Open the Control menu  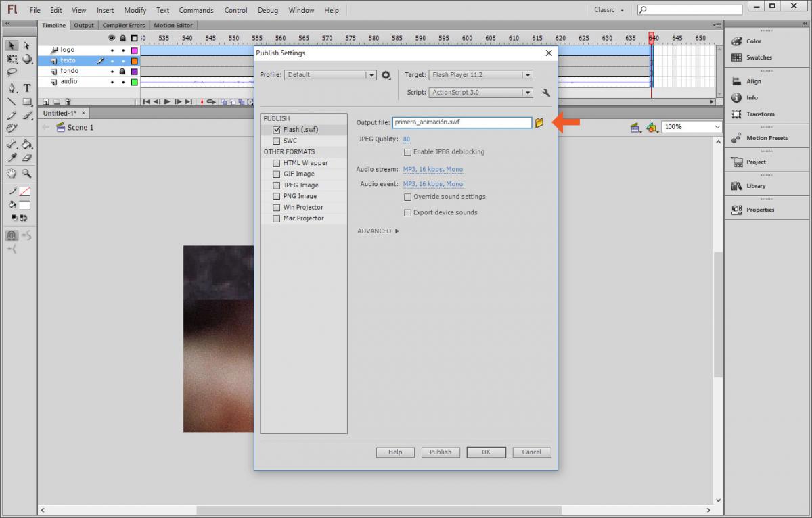pyautogui.click(x=235, y=11)
